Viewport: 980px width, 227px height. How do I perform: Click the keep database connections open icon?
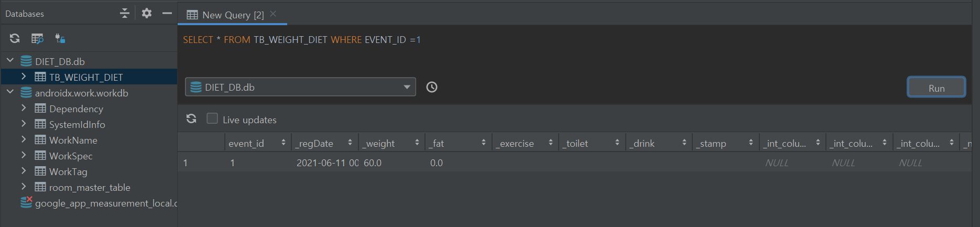coord(60,38)
